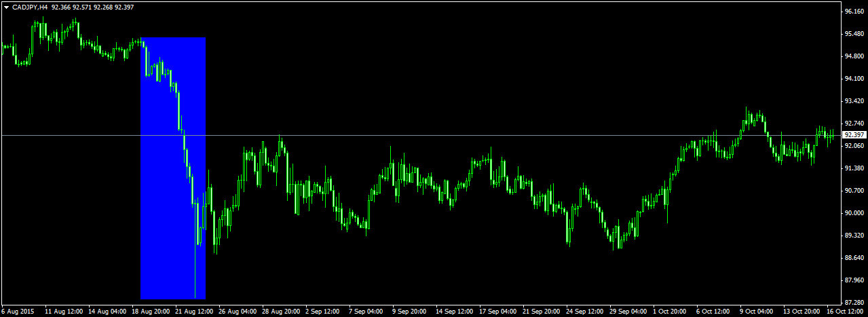Click the 91.380 price scale label
Screen dimensions: 868x317
click(853, 168)
